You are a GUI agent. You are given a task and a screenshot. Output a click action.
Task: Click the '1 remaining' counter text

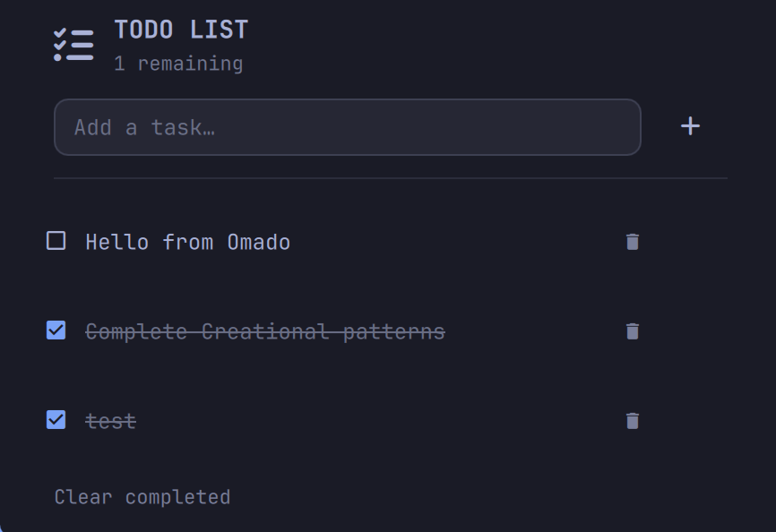point(178,64)
